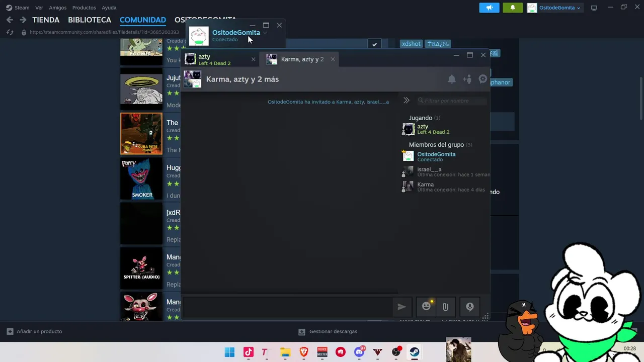Open SPITTER (AUDIO) item thumbnail
Screen dimensions: 644x362
[141, 268]
